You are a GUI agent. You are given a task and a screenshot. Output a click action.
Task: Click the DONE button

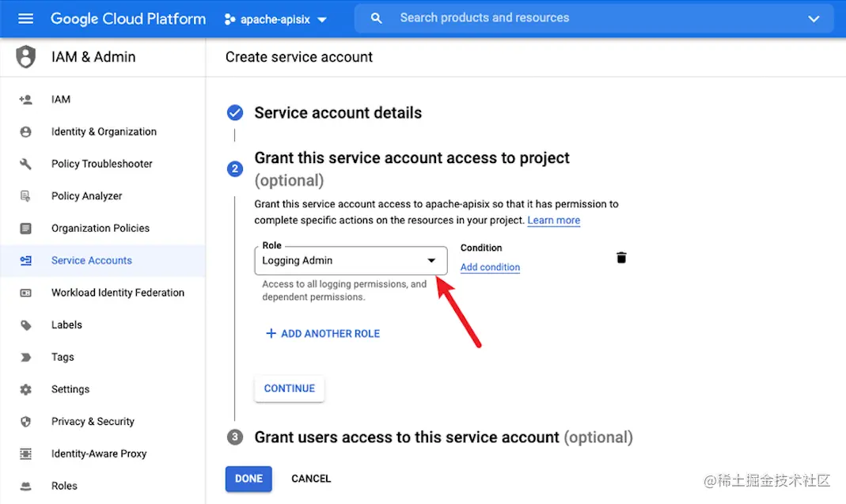[248, 479]
